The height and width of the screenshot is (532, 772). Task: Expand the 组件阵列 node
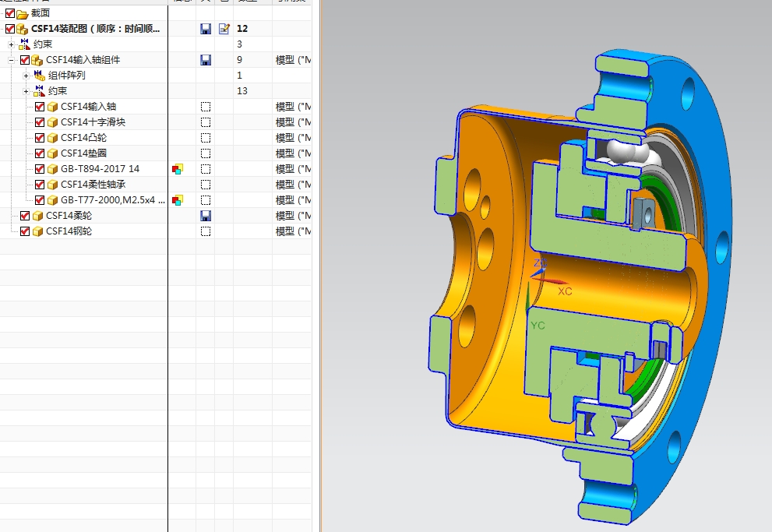pyautogui.click(x=26, y=76)
